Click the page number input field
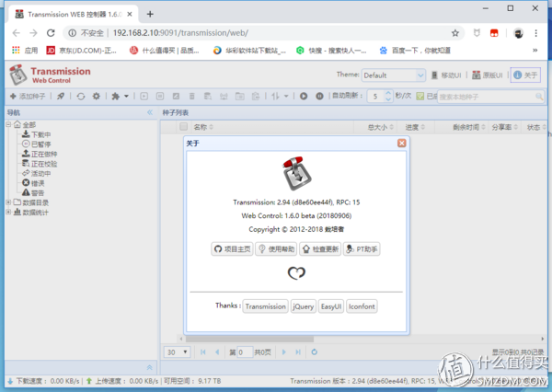 point(245,352)
